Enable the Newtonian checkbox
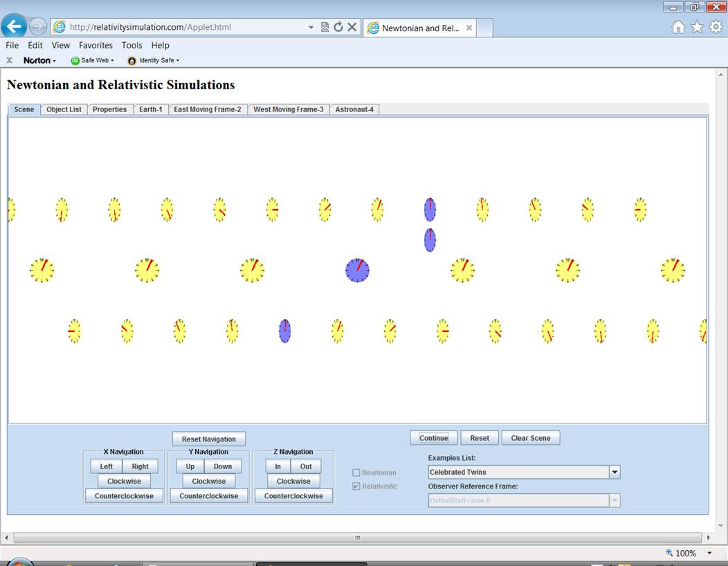 [356, 473]
